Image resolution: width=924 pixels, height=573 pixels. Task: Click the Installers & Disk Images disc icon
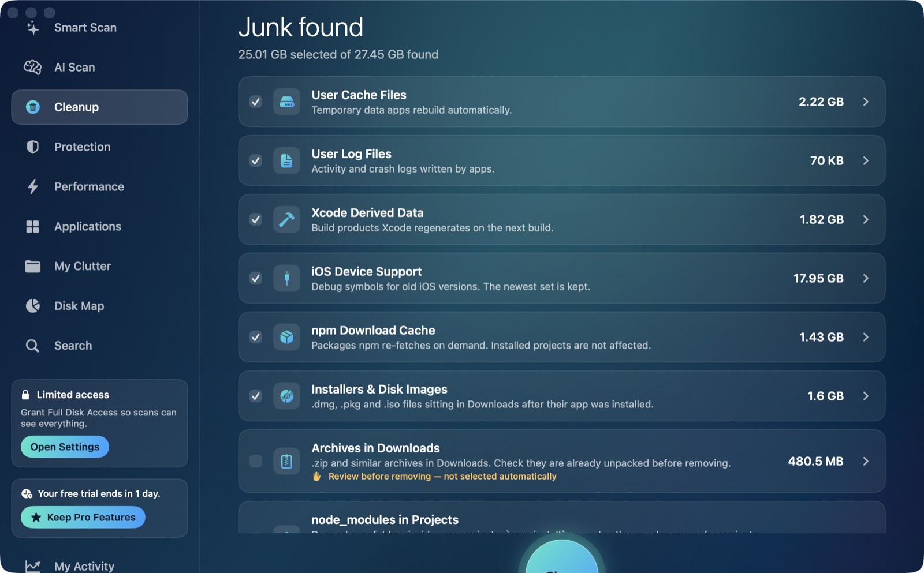[x=286, y=396]
